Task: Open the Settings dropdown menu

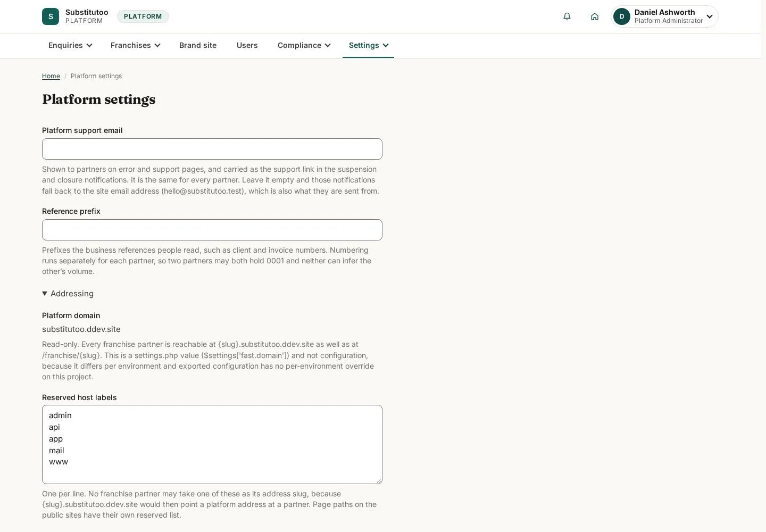Action: coord(368,45)
